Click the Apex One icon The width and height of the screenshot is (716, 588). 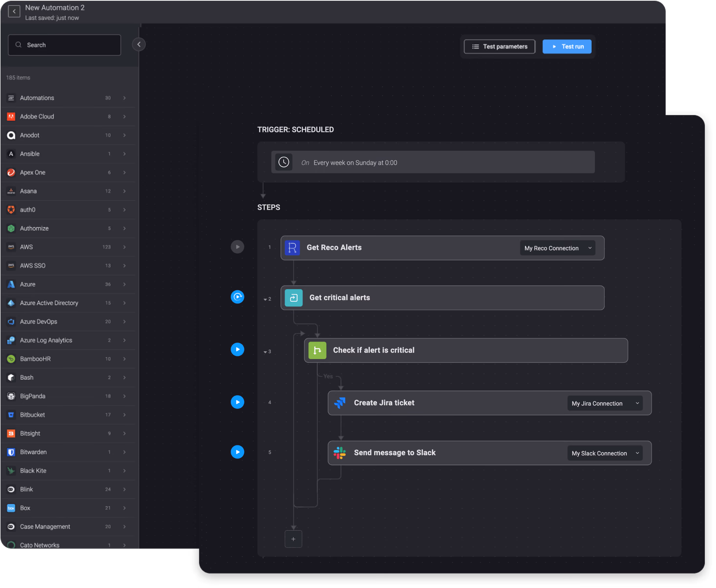tap(11, 173)
